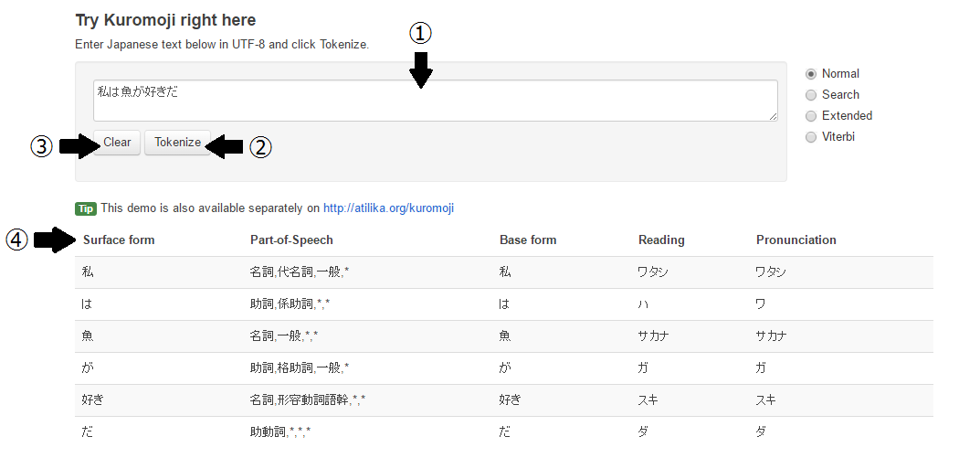
Task: Click reading cell サカナ in the Reading column
Action: [x=653, y=336]
